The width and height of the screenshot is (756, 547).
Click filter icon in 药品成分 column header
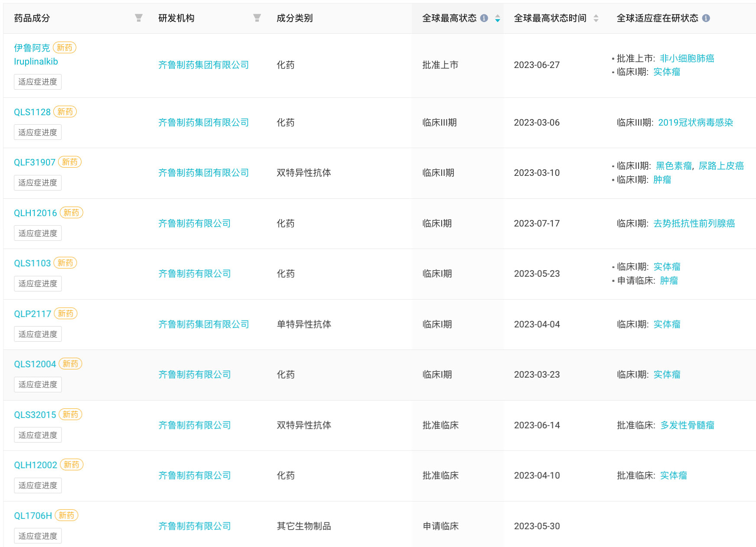pos(139,18)
